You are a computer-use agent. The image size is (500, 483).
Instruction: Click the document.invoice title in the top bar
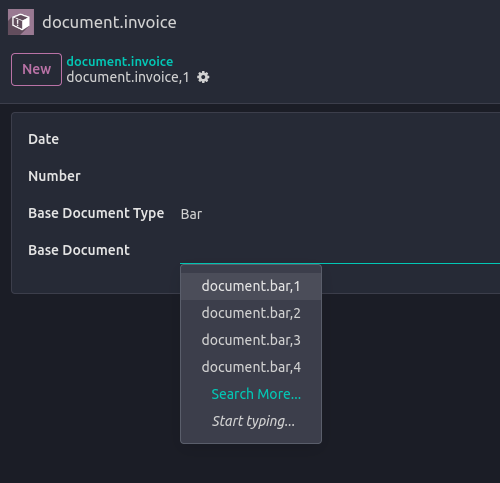(x=109, y=22)
